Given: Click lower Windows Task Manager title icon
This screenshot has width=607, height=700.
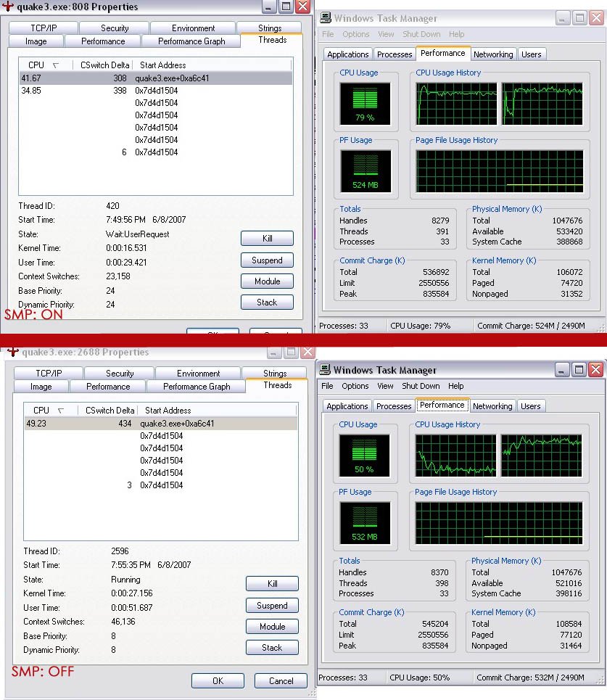Looking at the screenshot, I should click(325, 370).
